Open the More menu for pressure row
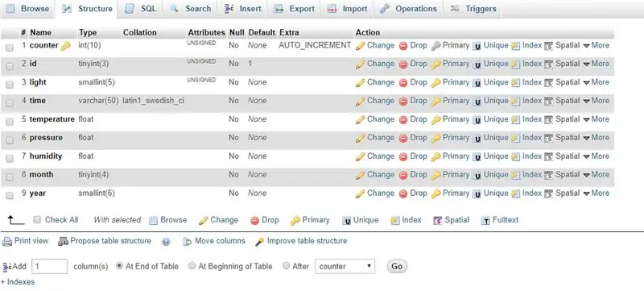The image size is (644, 291). pos(596,138)
